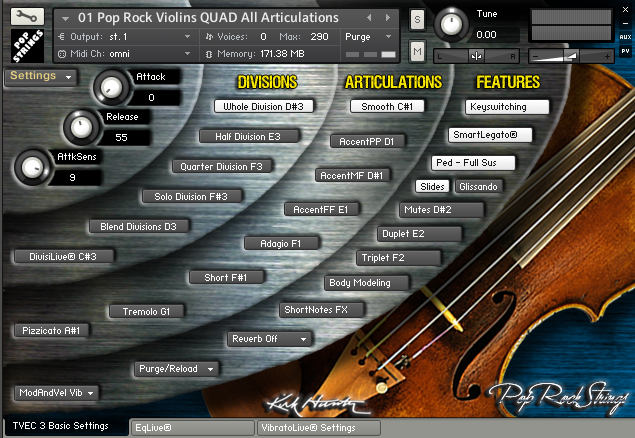Select the previous instrument arrow
The width and height of the screenshot is (635, 438).
coord(369,17)
